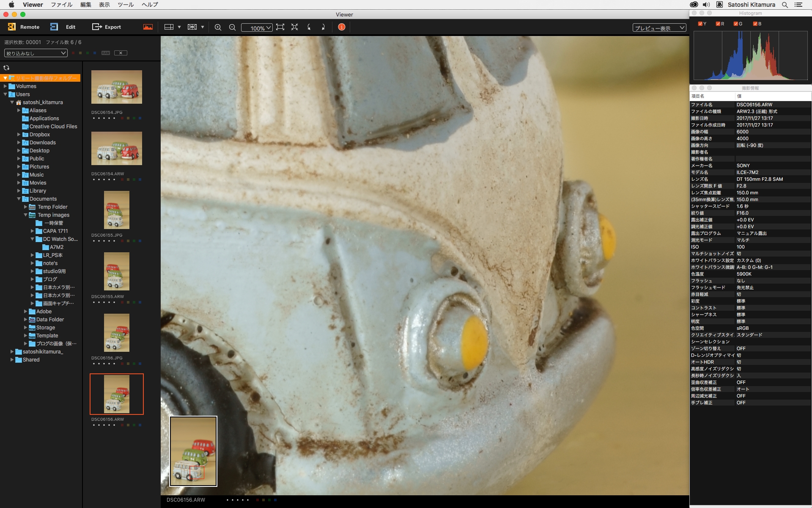Open the 100% zoom level dropdown
This screenshot has height=508, width=812.
click(257, 28)
